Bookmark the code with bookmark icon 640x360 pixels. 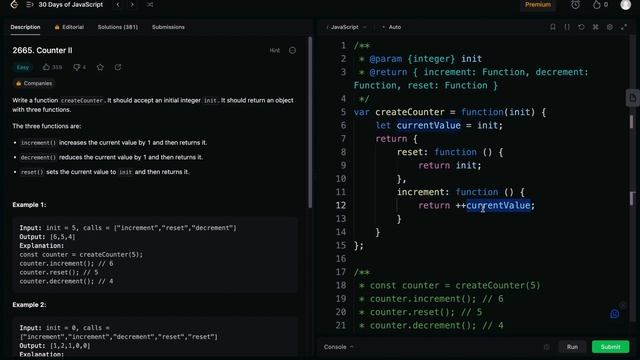pos(553,27)
